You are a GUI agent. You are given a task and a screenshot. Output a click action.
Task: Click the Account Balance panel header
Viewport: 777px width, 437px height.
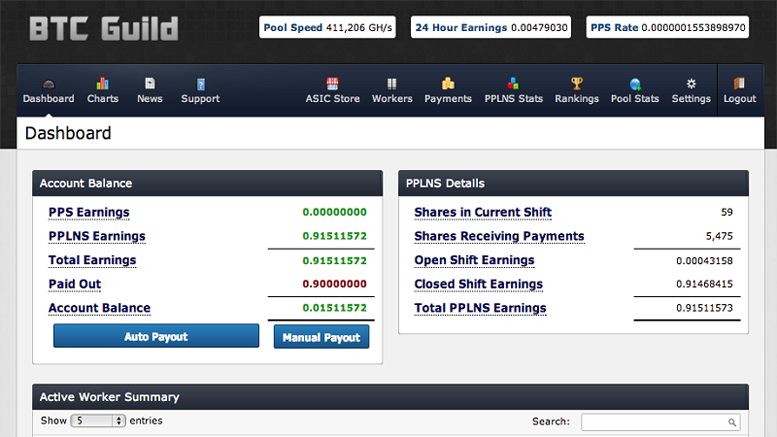click(208, 183)
